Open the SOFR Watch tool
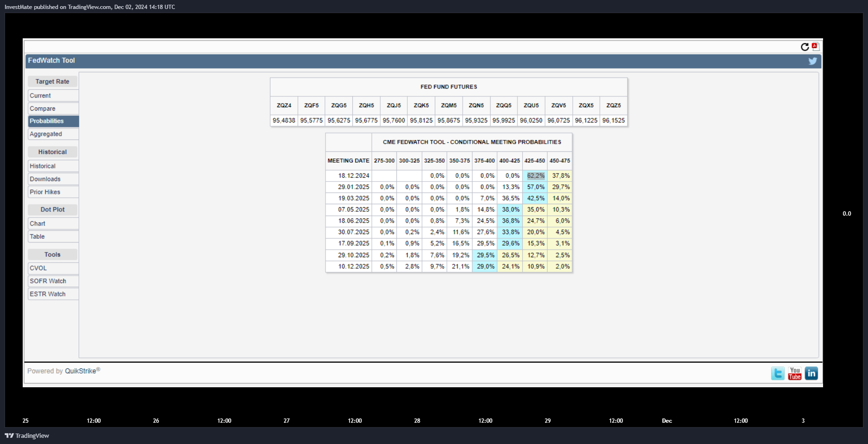 (53, 281)
